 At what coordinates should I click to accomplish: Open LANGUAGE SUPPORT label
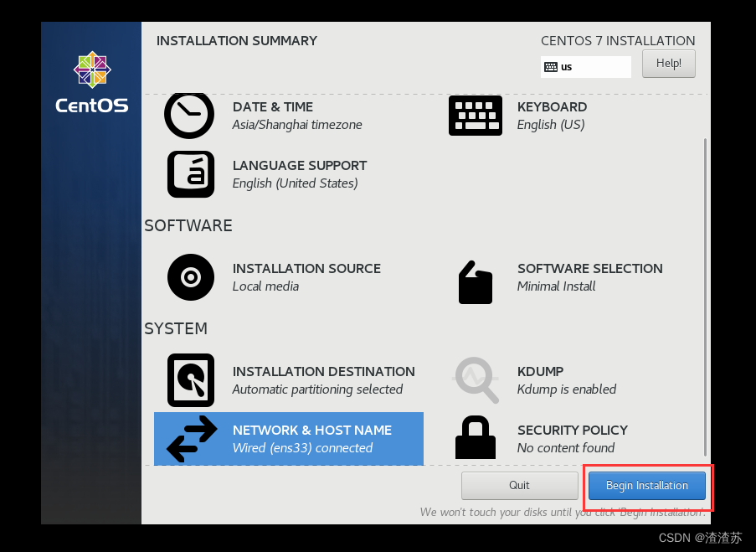click(x=300, y=166)
